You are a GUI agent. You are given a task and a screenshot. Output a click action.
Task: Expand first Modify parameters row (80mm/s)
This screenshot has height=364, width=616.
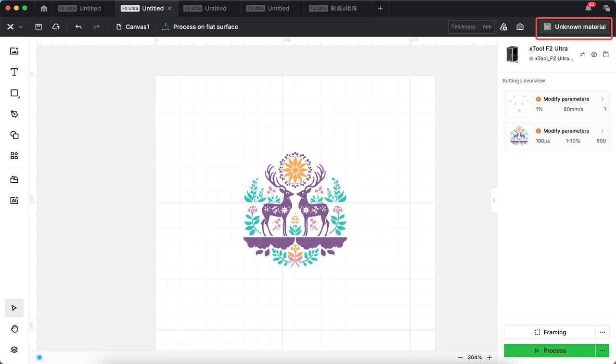(557, 104)
